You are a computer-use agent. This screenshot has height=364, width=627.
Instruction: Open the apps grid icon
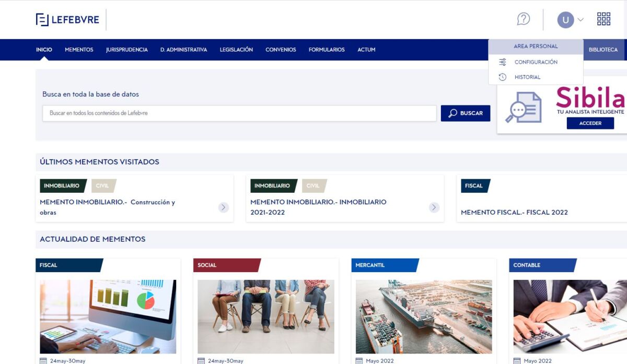point(603,19)
